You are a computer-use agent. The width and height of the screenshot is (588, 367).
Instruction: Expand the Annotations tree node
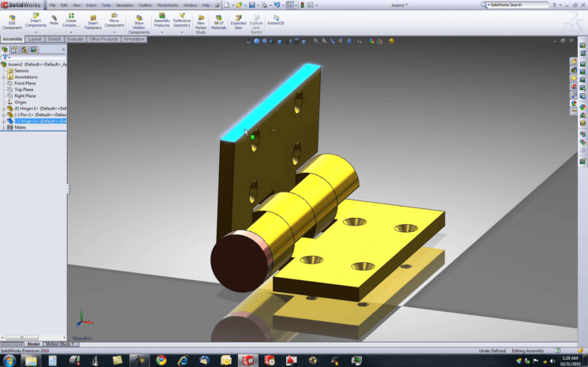coord(3,77)
